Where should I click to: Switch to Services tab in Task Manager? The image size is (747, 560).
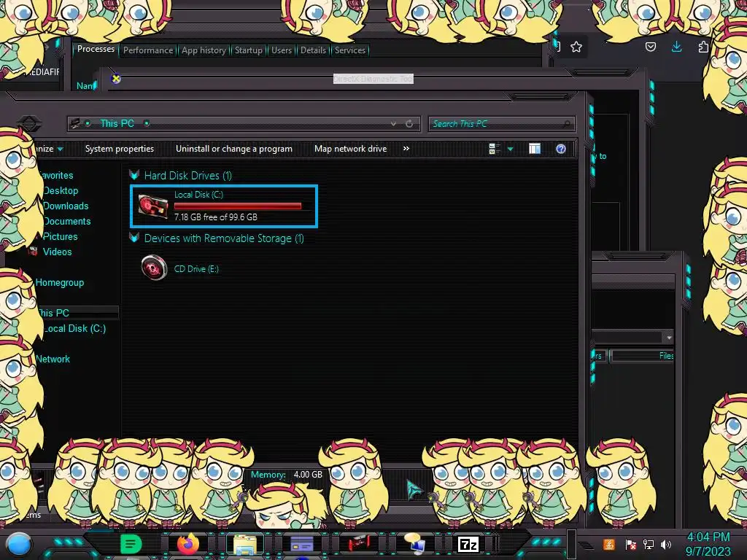tap(350, 50)
